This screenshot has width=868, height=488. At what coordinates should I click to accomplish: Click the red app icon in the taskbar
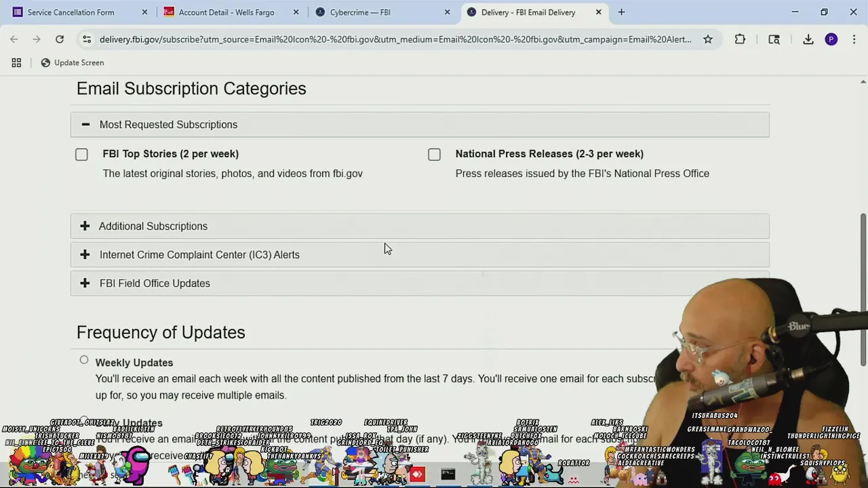(x=417, y=474)
